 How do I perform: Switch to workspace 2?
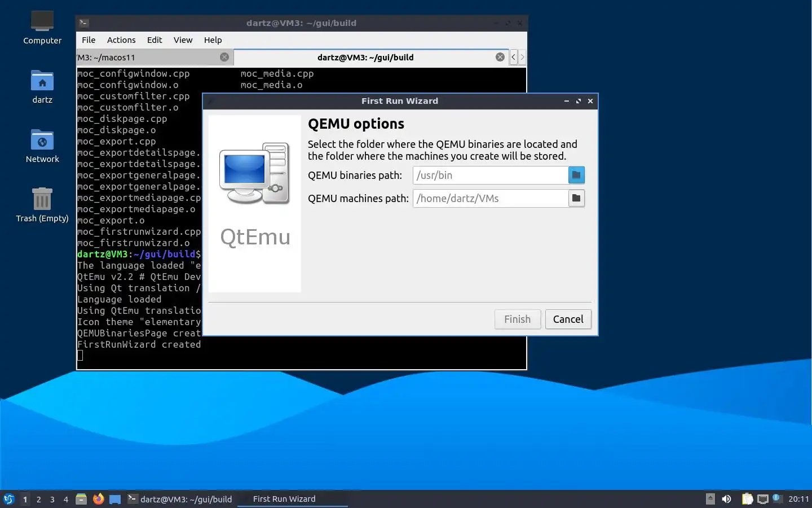click(38, 499)
